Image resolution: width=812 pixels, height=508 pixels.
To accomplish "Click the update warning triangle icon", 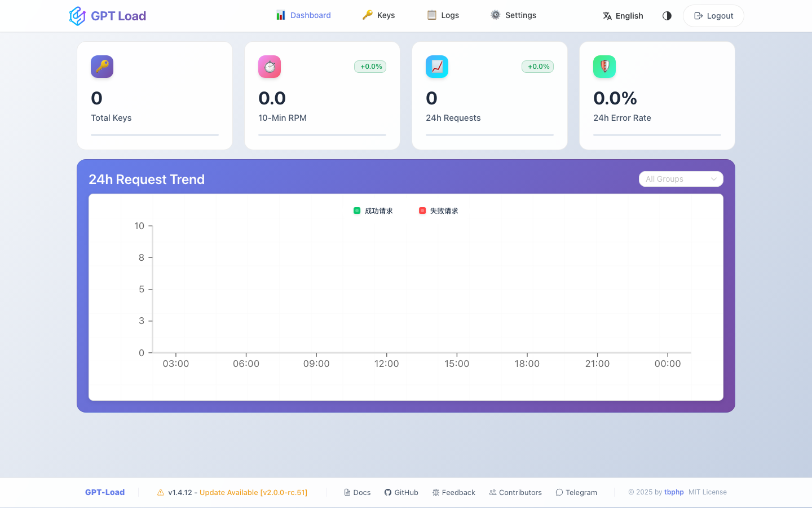I will click(161, 492).
